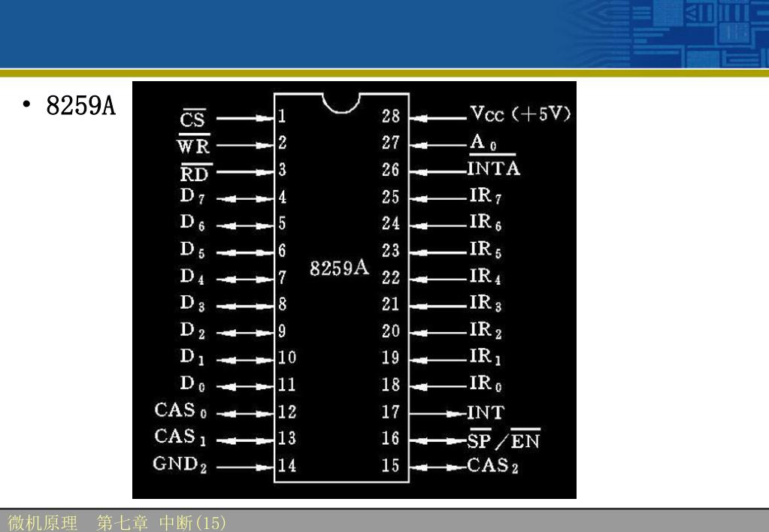Click the INTA pin label
This screenshot has height=532, width=769.
point(493,166)
